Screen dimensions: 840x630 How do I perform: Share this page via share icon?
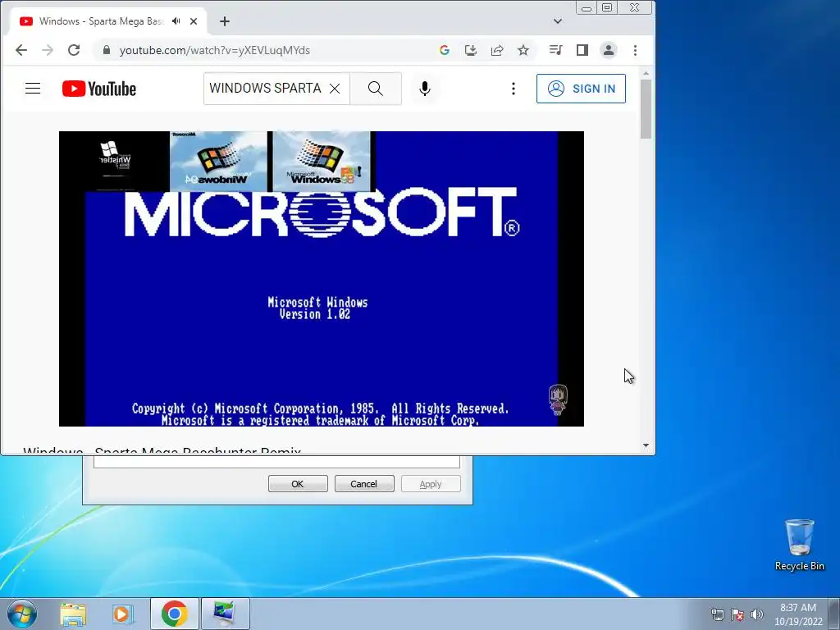point(497,50)
